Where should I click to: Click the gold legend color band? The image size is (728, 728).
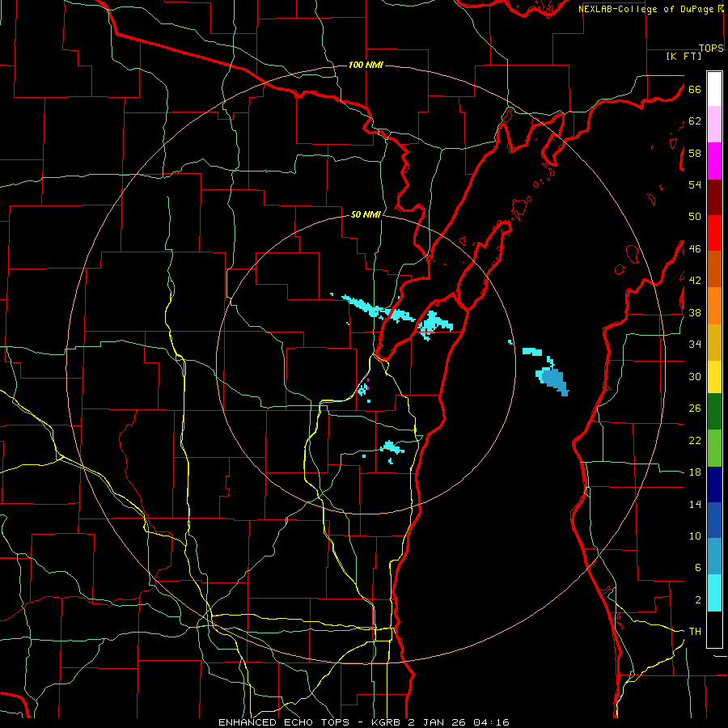714,342
